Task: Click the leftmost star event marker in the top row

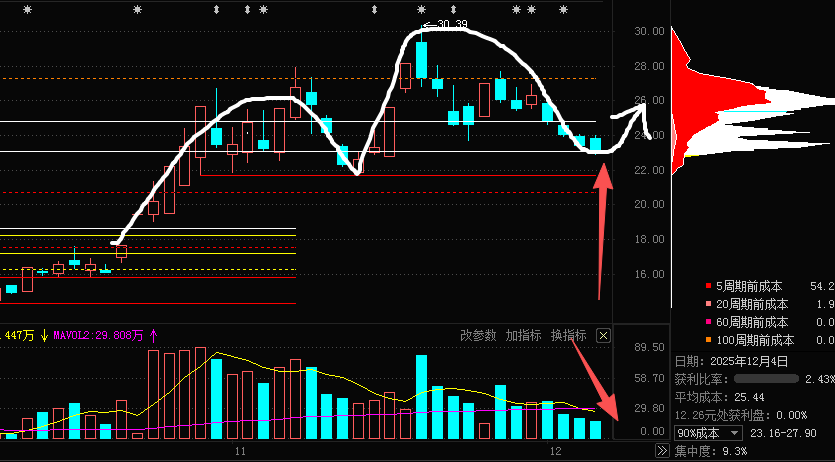Action: pyautogui.click(x=28, y=9)
